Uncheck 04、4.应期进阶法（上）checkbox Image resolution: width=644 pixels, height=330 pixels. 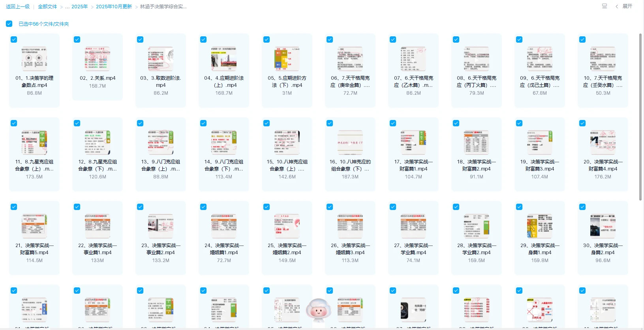203,39
